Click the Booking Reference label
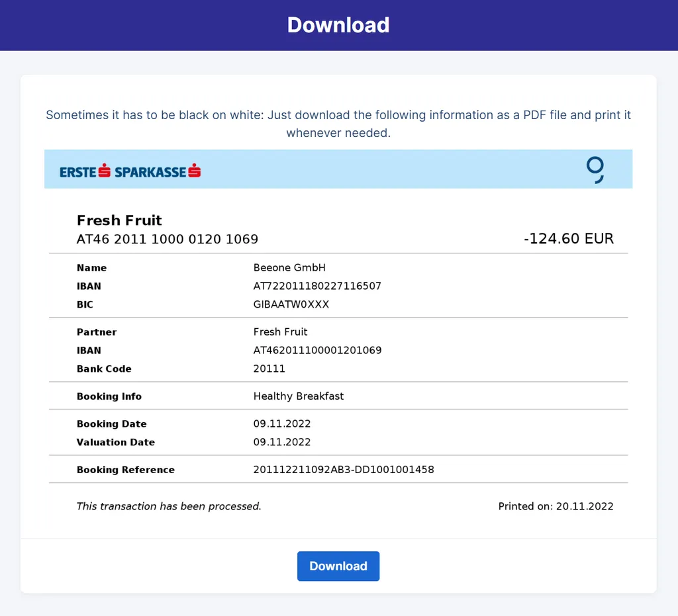The width and height of the screenshot is (678, 616). pos(126,470)
